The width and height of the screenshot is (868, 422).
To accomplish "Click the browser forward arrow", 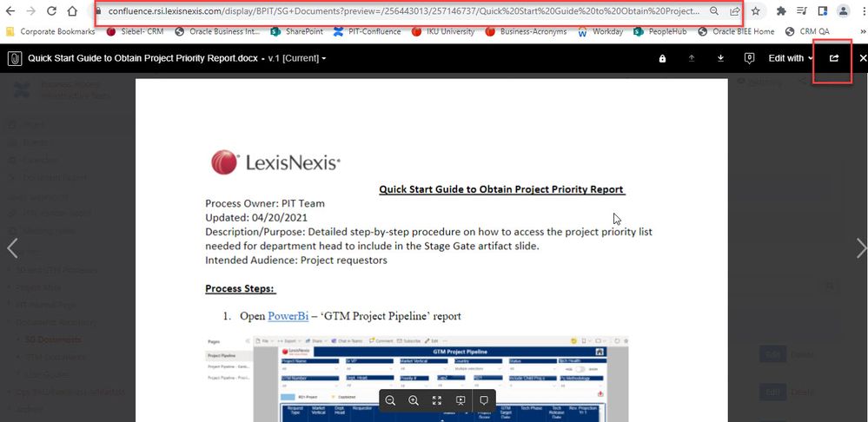I will [31, 11].
